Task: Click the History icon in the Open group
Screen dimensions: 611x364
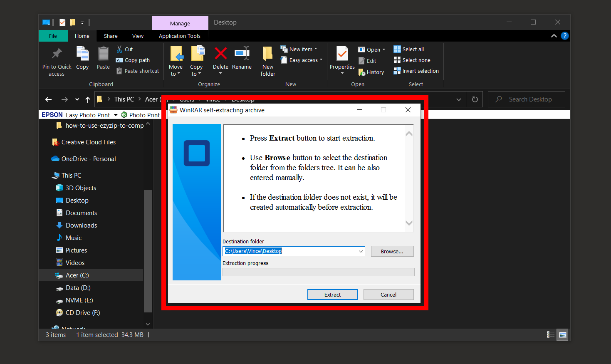Action: pyautogui.click(x=361, y=72)
